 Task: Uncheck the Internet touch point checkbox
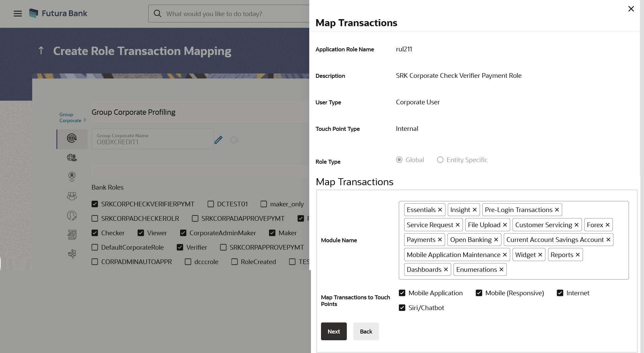tap(560, 293)
